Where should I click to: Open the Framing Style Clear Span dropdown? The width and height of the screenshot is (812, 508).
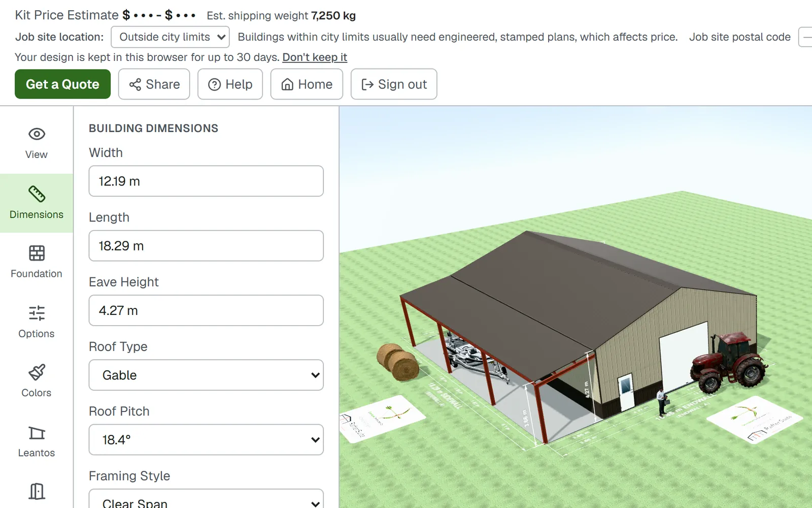pos(206,499)
